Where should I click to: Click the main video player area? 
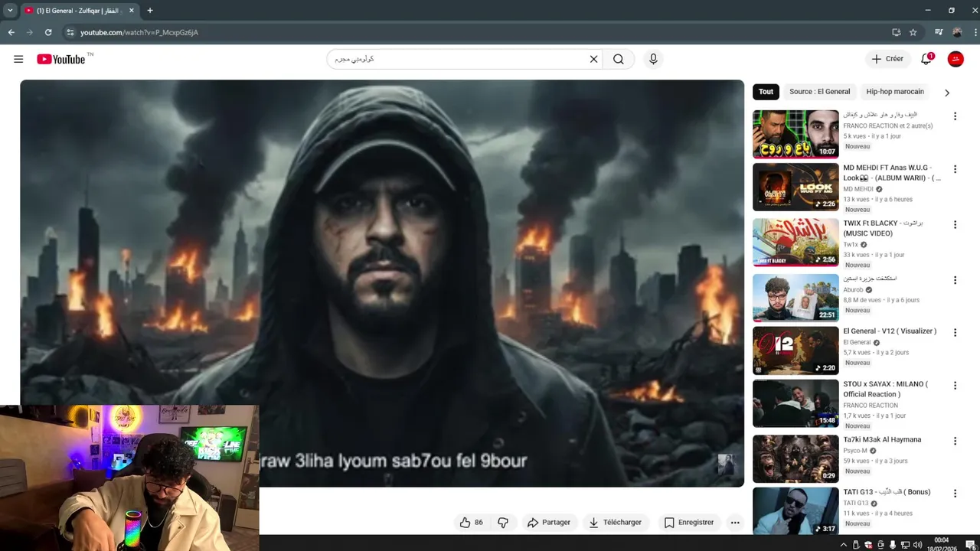[x=382, y=283]
